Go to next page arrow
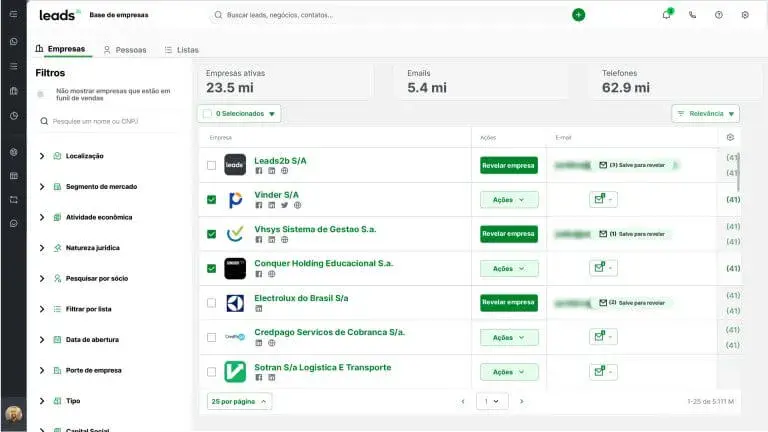The height and width of the screenshot is (432, 768). (x=522, y=401)
